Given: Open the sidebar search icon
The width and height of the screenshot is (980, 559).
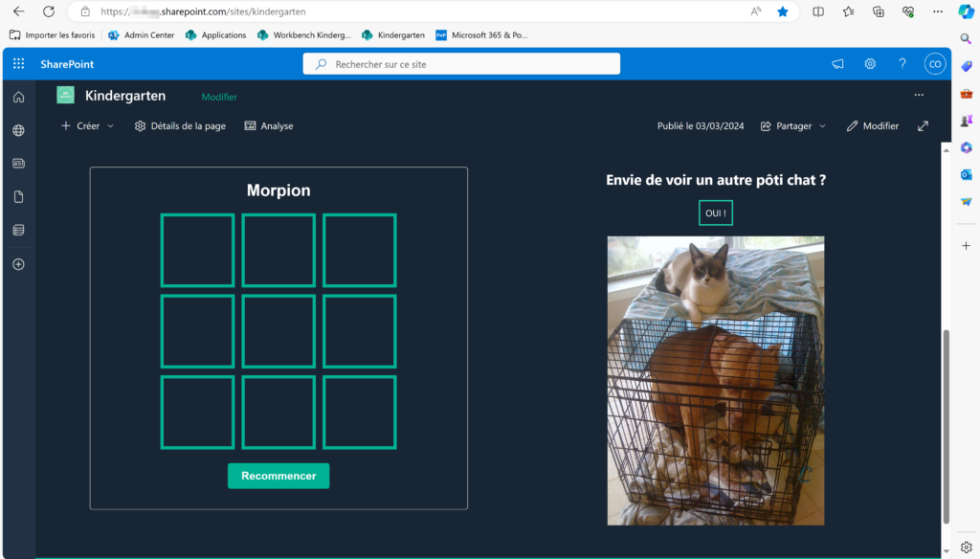Looking at the screenshot, I should 966,39.
